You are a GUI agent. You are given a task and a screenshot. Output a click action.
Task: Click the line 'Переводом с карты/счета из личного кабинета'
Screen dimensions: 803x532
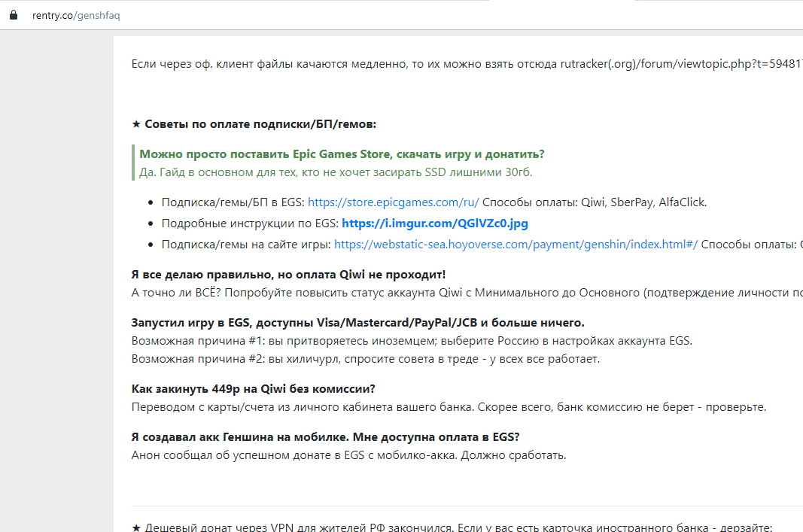[x=449, y=407]
